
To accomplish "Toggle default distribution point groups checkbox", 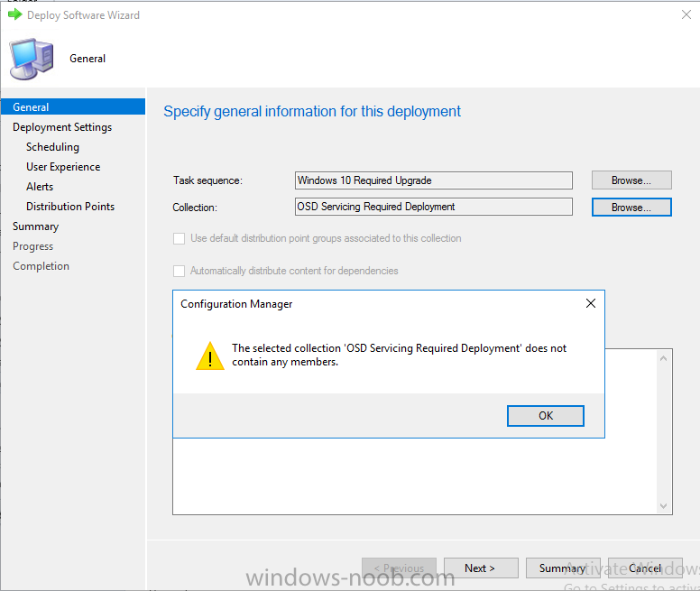I will coord(179,238).
